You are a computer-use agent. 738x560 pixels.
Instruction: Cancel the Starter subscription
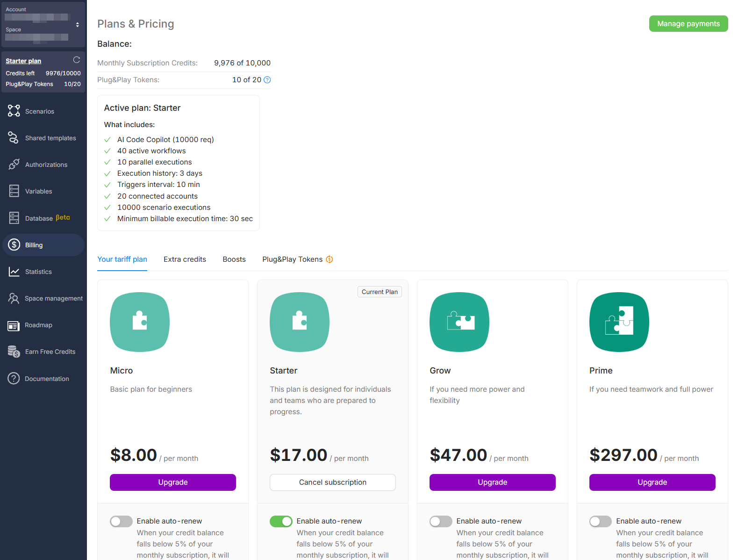pos(333,482)
